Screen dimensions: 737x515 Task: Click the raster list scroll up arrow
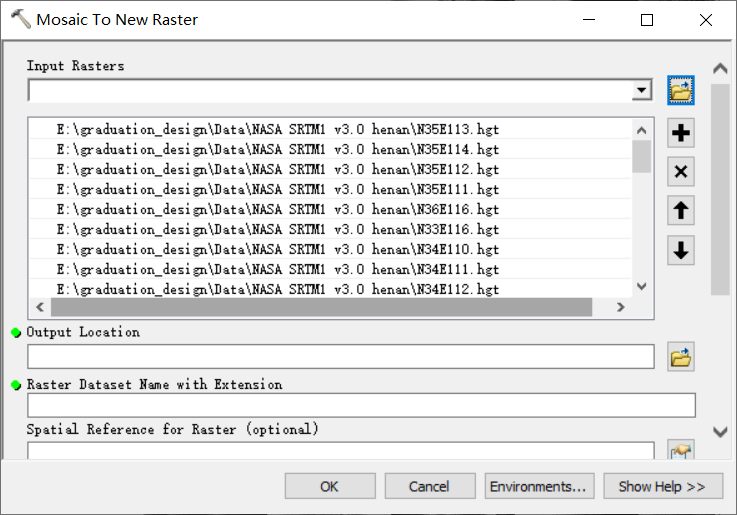642,130
